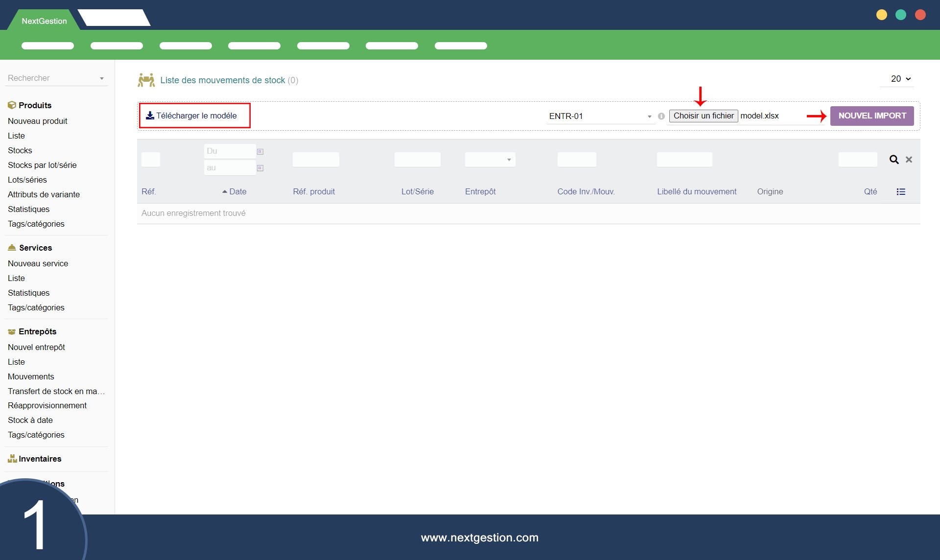Click the stock movements title icon
The image size is (940, 560).
coord(146,80)
